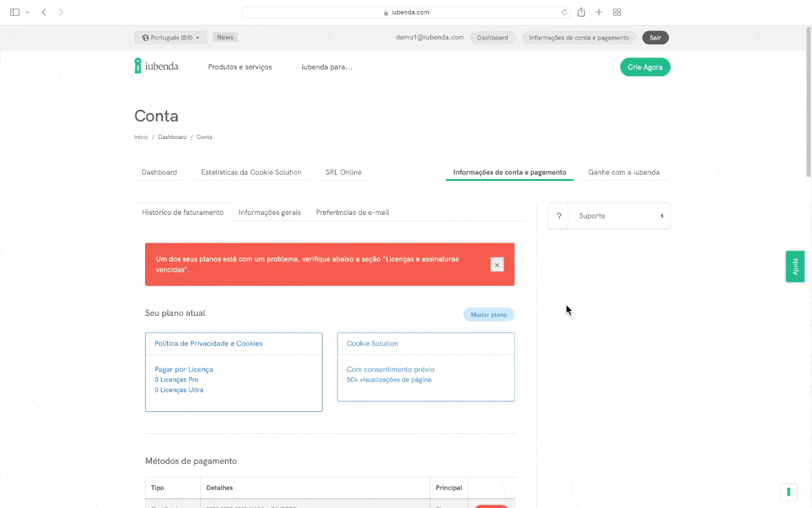Go back with browser back arrow

click(43, 12)
